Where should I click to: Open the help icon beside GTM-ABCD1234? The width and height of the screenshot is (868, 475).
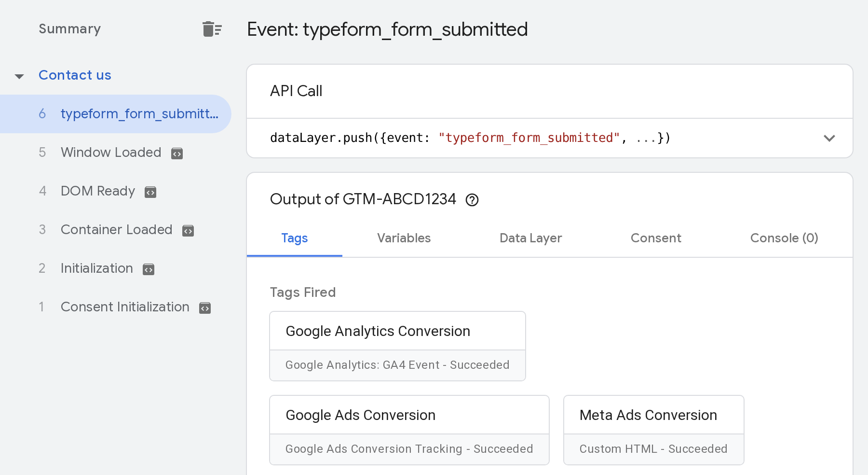472,200
